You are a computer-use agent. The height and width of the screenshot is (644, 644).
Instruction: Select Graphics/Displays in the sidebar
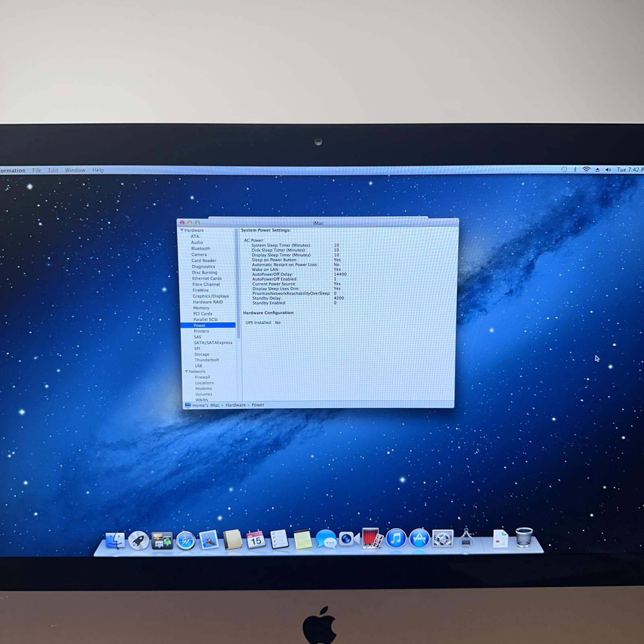coord(211,296)
